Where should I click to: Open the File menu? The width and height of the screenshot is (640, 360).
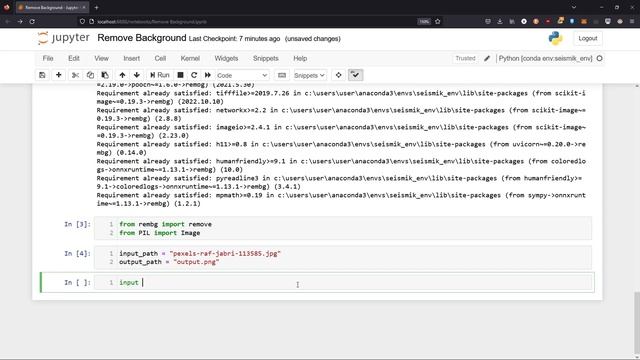pos(48,58)
